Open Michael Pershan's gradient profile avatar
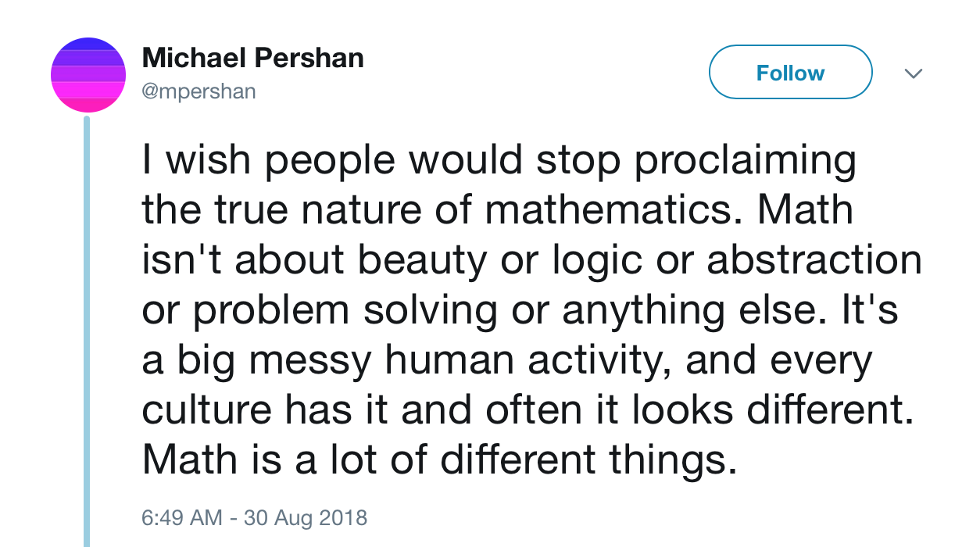 (x=88, y=75)
